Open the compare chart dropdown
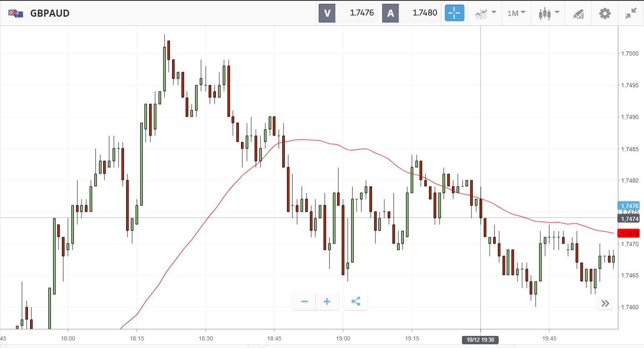Viewport: 644px width, 348px height. click(485, 13)
